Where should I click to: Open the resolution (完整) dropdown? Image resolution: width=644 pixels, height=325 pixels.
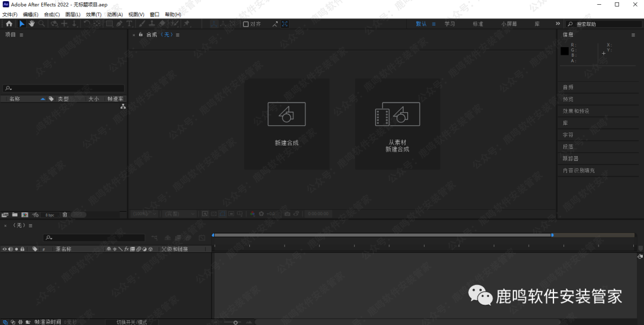pos(179,213)
